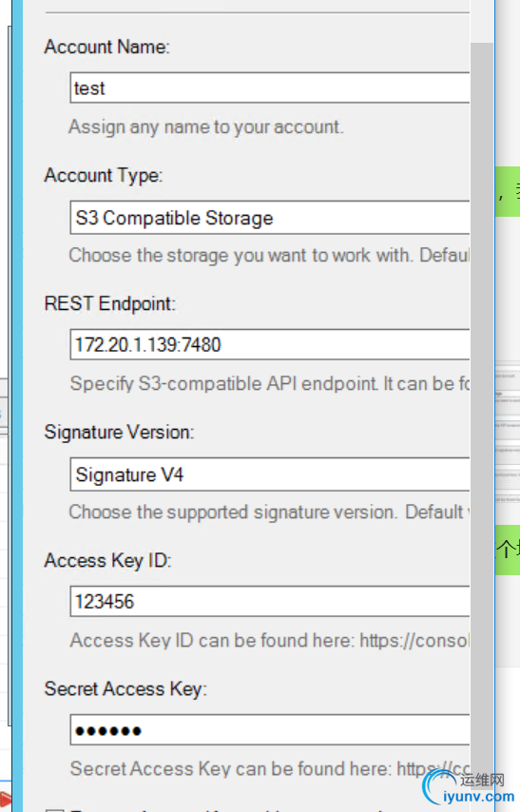Click the Account Type label

(x=103, y=175)
